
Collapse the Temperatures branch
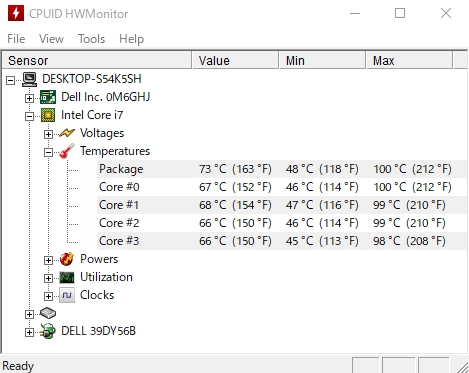pyautogui.click(x=48, y=152)
